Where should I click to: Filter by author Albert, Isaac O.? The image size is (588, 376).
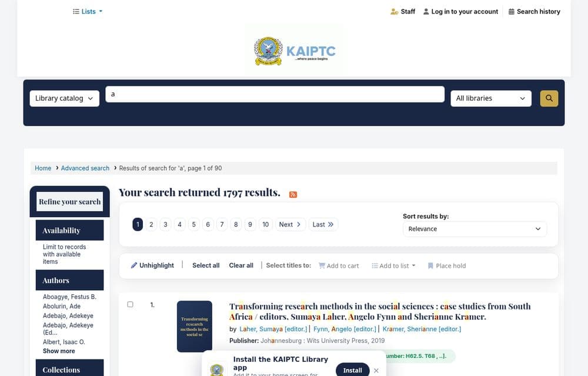(64, 342)
